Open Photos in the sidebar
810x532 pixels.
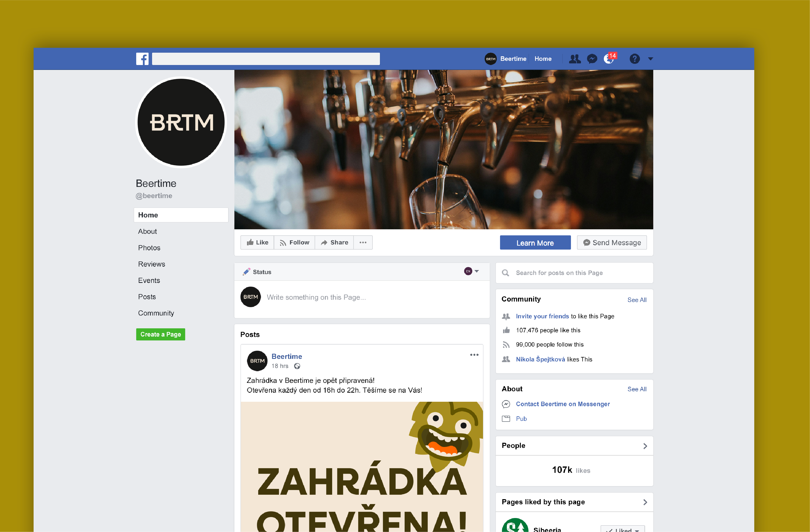(149, 248)
